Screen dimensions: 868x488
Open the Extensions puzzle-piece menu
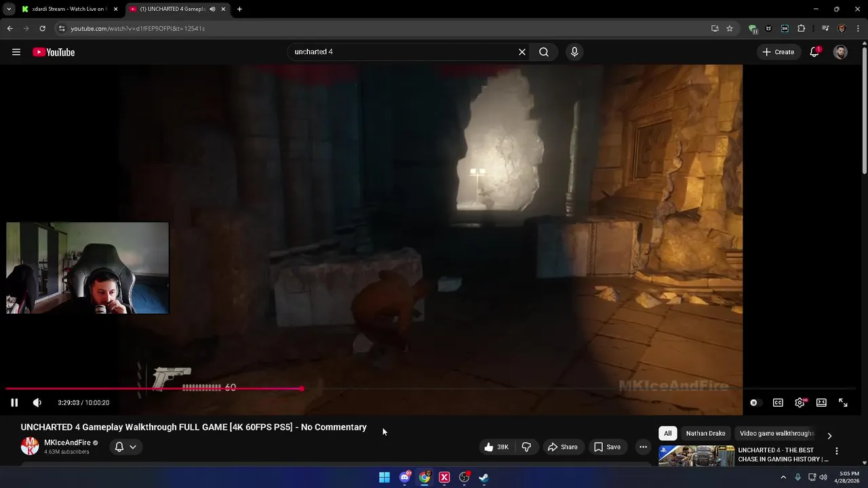[x=802, y=28]
